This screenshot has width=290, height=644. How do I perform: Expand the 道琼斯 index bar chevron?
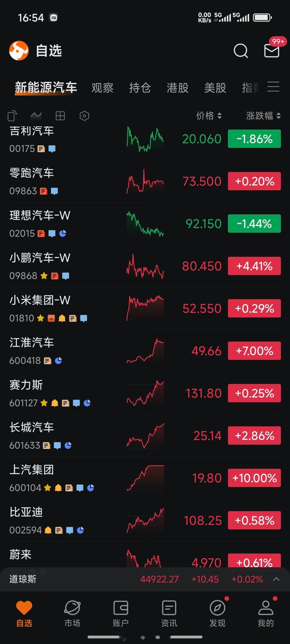tap(276, 579)
